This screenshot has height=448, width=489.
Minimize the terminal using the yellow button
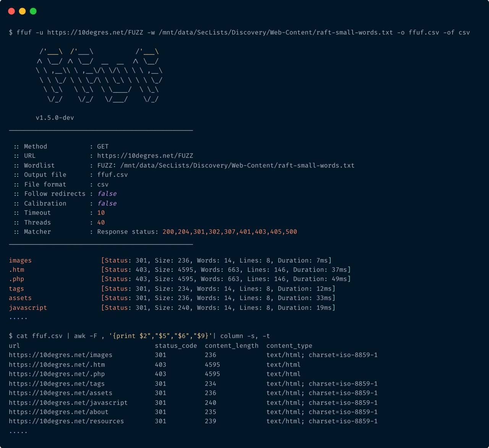click(x=22, y=11)
